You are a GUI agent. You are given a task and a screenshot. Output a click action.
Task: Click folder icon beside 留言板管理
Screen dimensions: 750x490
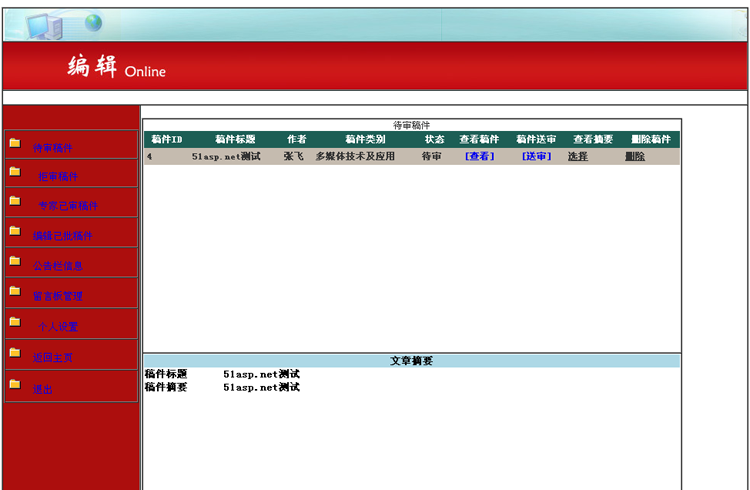pyautogui.click(x=15, y=291)
